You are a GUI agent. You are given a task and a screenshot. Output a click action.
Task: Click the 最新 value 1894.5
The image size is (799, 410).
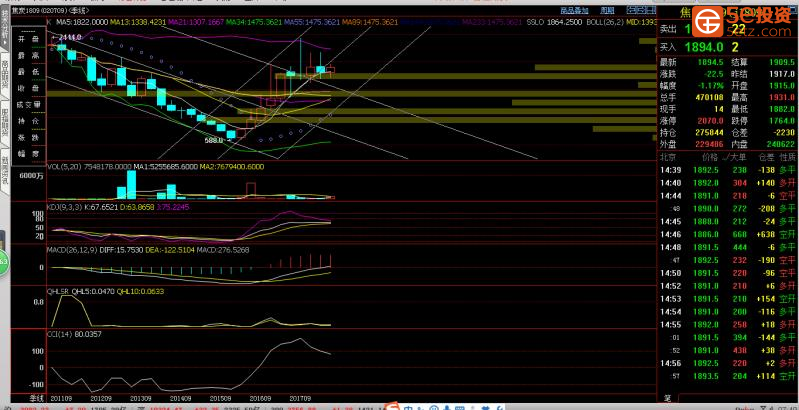pyautogui.click(x=710, y=62)
